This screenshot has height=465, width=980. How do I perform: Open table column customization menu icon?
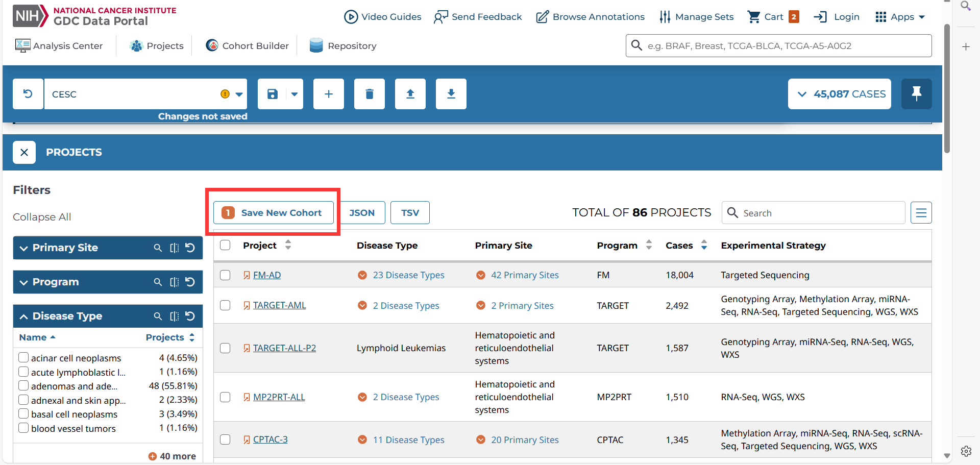(921, 213)
